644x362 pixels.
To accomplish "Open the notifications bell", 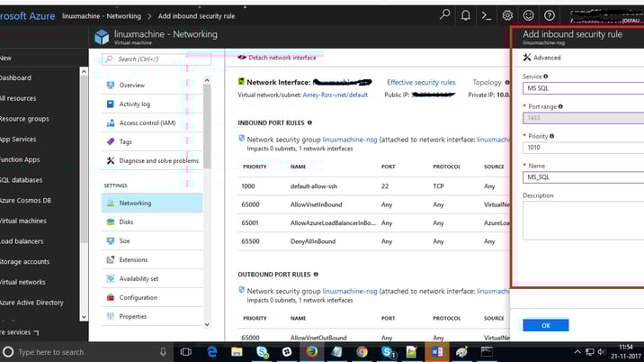I will coord(465,15).
